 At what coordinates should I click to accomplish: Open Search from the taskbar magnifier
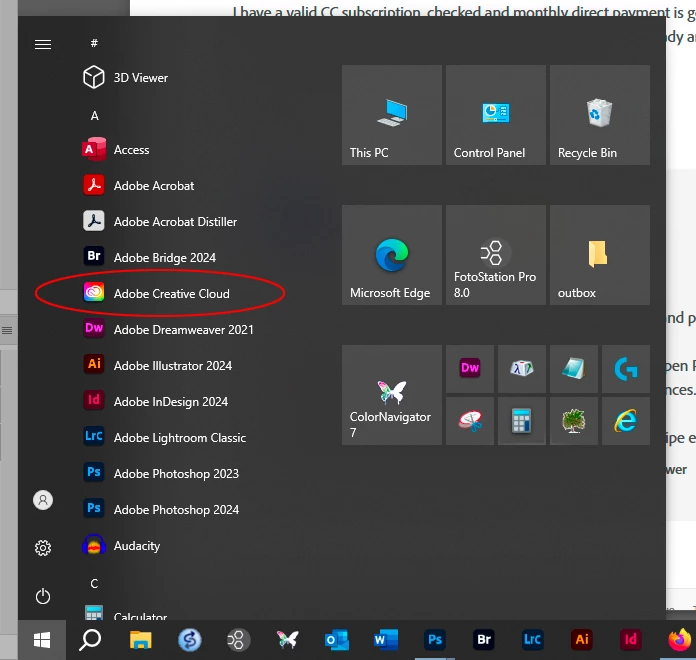[x=90, y=640]
